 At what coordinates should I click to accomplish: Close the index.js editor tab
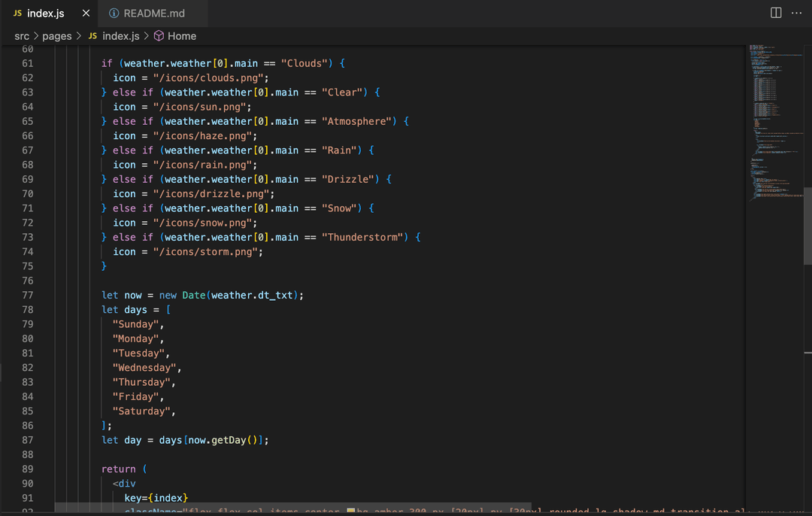click(86, 14)
